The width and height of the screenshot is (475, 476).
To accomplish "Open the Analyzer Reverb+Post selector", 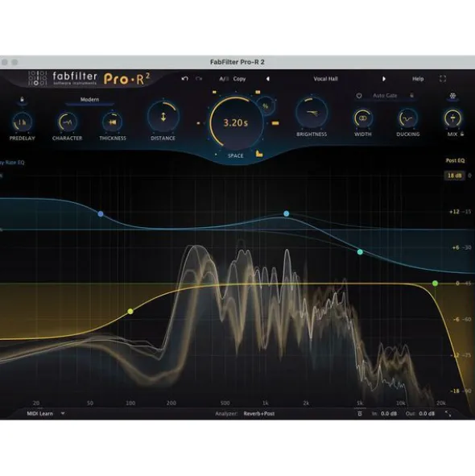I will (259, 413).
